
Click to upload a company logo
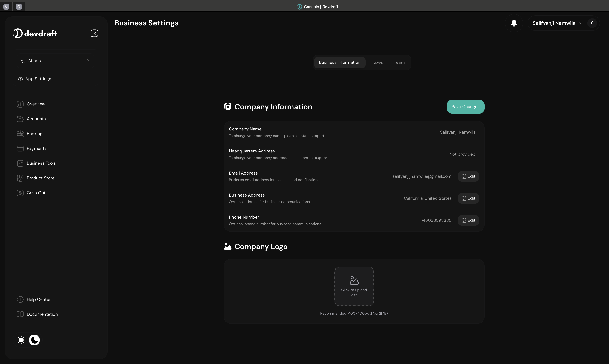(354, 286)
